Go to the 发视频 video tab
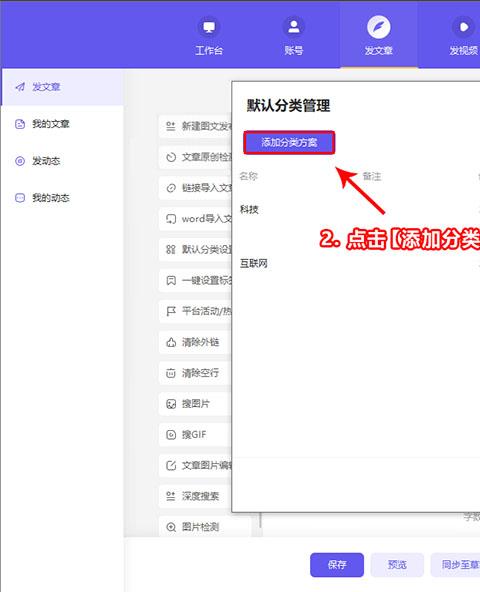This screenshot has height=592, width=480. pyautogui.click(x=464, y=36)
